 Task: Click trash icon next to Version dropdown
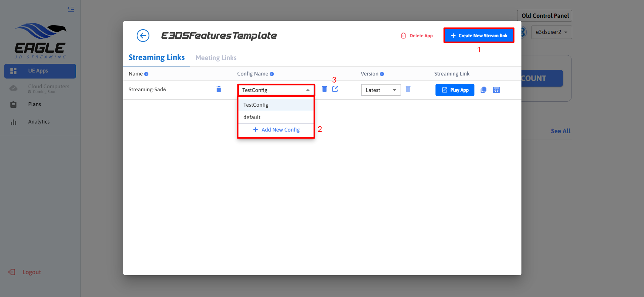pos(408,89)
